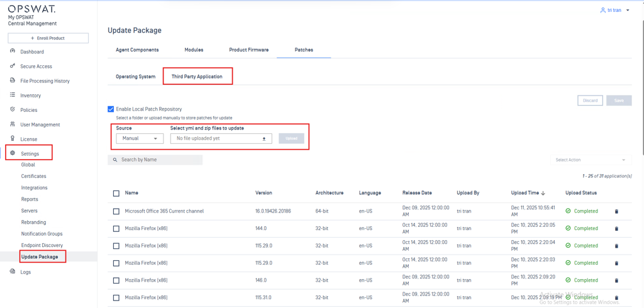The height and width of the screenshot is (308, 644).
Task: Open Notification Groups in the sidebar
Action: coord(42,234)
